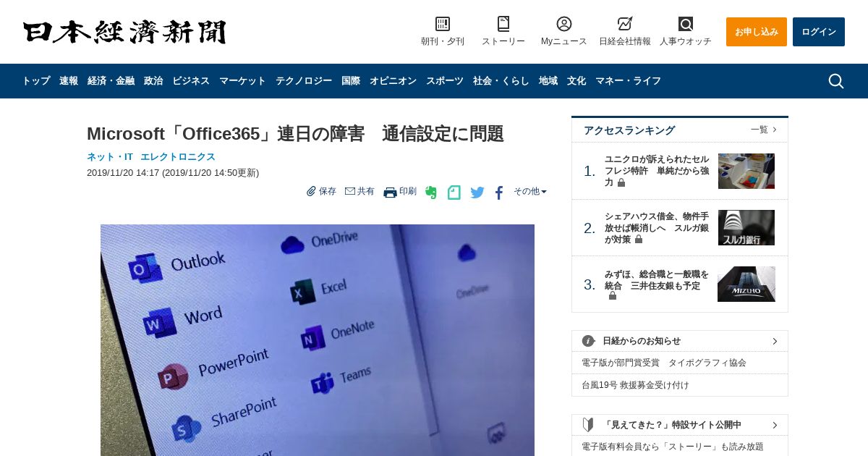Click the article headline Microsoft「Office365」連日の障害

point(295,134)
